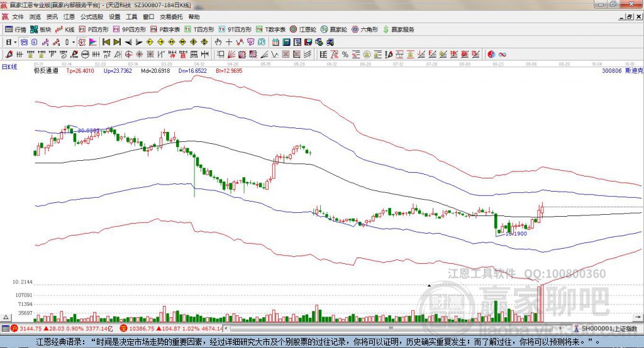Open the T四方形 tool
Image resolution: width=644 pixels, height=348 pixels.
click(199, 30)
